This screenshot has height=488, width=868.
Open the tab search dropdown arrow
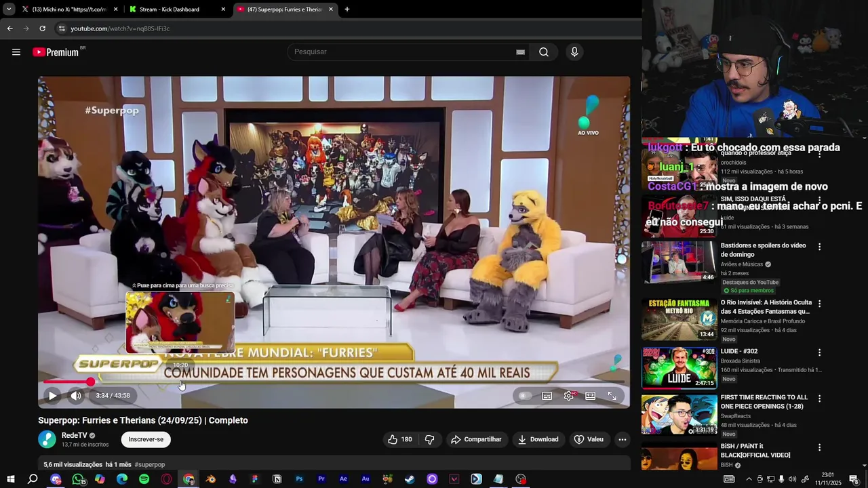pos(8,9)
